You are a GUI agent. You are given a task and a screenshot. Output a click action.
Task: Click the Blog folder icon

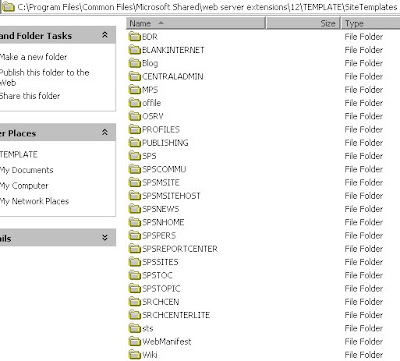pos(135,63)
